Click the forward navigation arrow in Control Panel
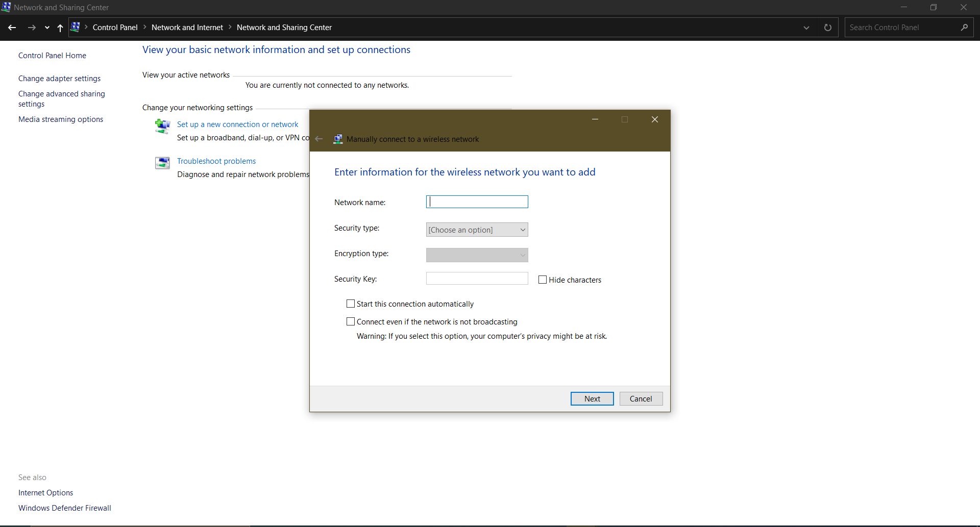980x527 pixels. [x=32, y=28]
